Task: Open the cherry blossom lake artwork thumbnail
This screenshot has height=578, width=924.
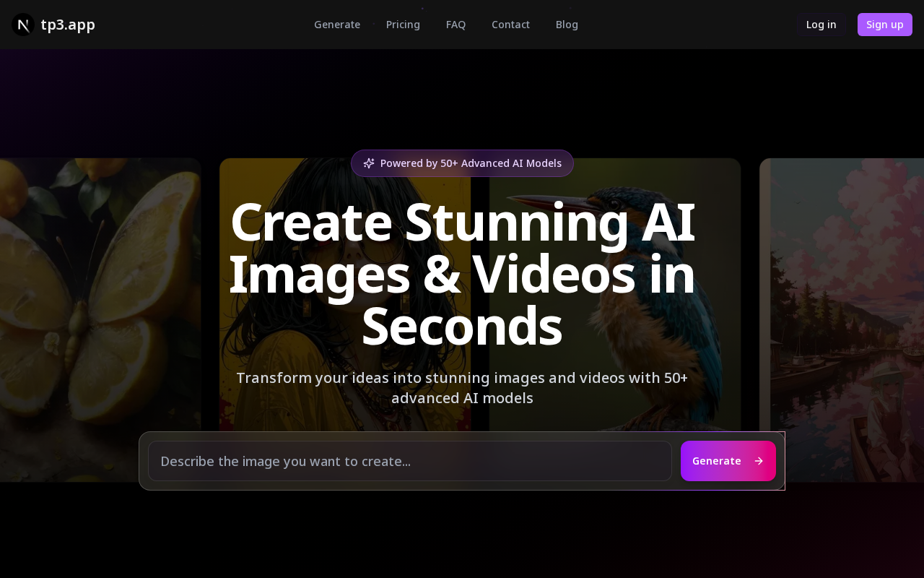Action: tap(842, 320)
